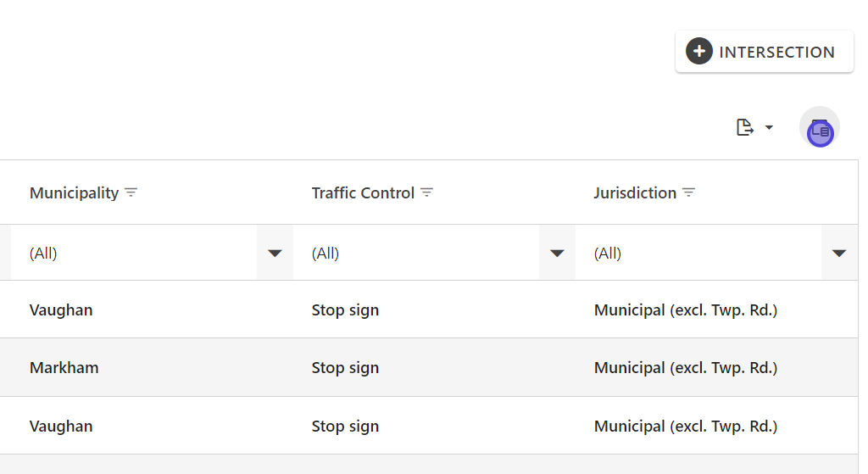Screen dimensions: 868x474
Task: Open the Traffic Control header filter icon
Action: click(427, 193)
